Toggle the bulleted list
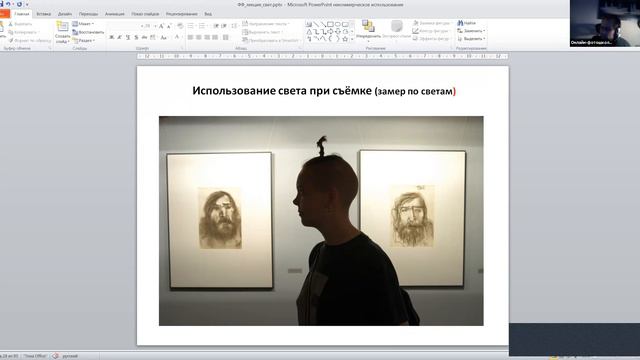Viewport: 640px width, 360px height. 191,26
